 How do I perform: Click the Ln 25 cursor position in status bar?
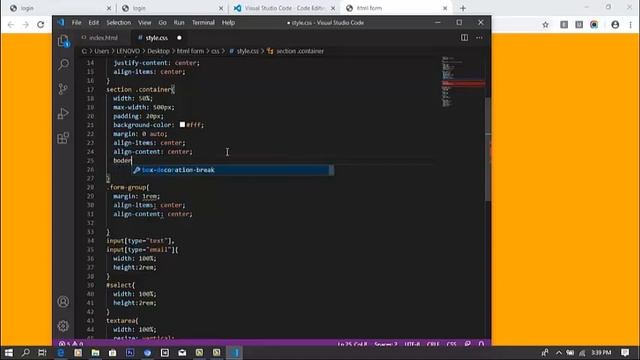353,344
